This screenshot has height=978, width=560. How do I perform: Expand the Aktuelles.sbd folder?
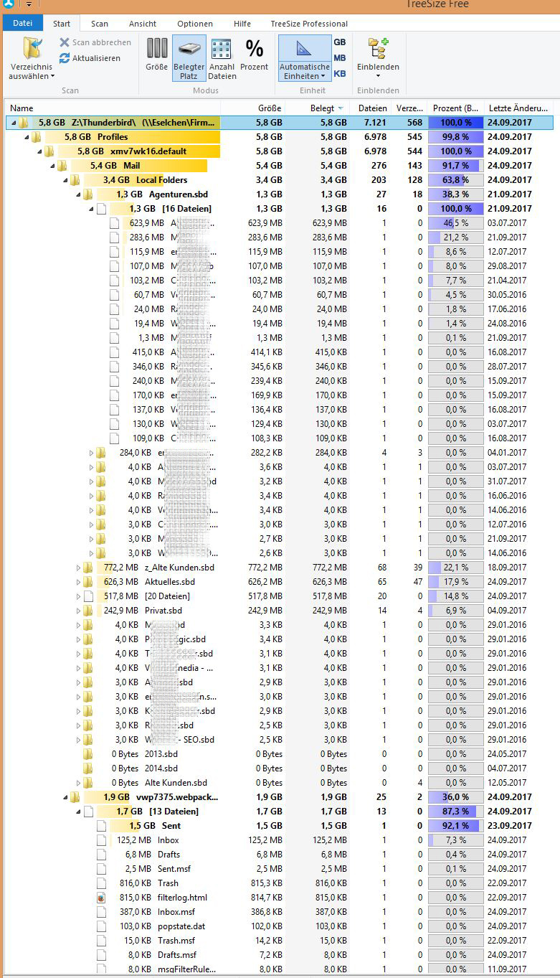pos(78,582)
